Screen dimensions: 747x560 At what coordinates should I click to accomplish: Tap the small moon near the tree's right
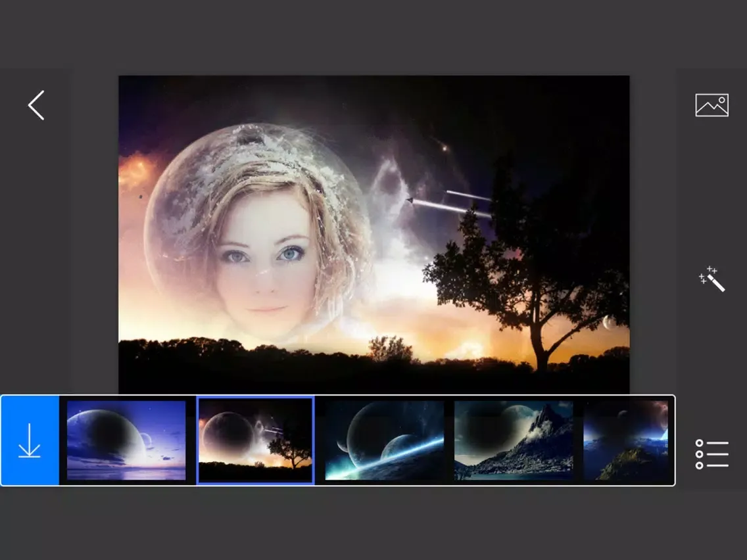pyautogui.click(x=608, y=322)
